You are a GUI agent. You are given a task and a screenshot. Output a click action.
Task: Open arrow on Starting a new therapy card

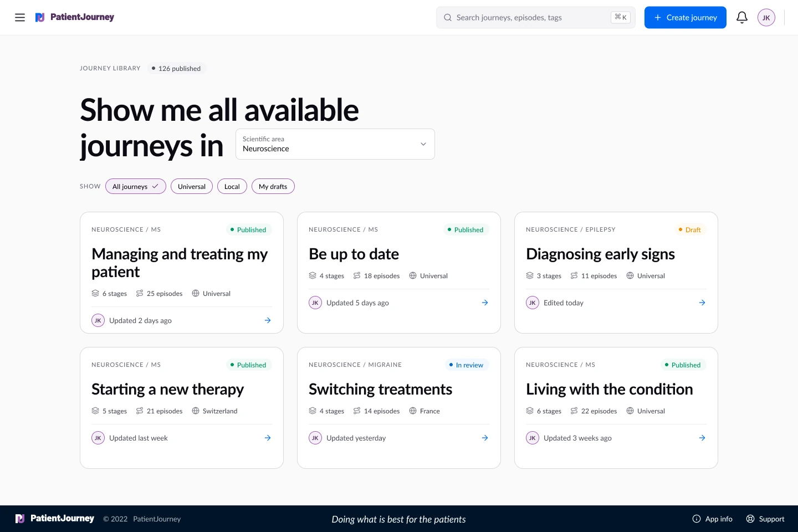(x=268, y=438)
